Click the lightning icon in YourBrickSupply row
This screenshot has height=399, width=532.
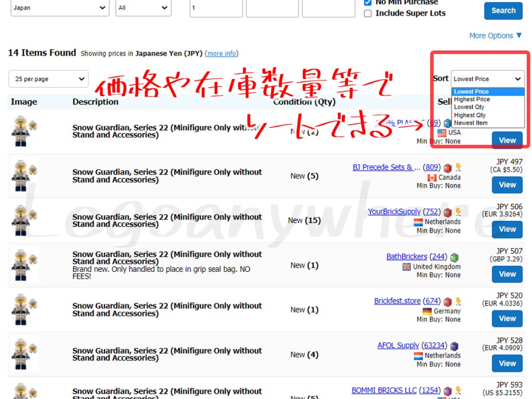pos(458,212)
